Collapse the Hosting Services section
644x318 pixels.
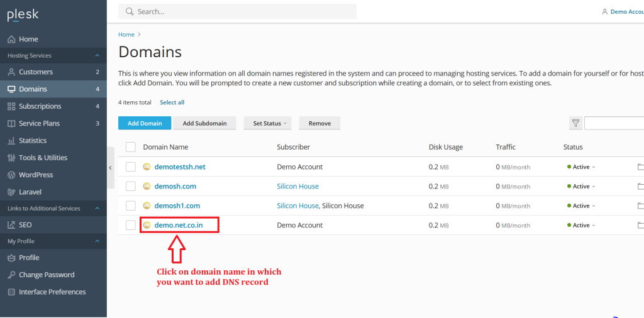point(97,55)
